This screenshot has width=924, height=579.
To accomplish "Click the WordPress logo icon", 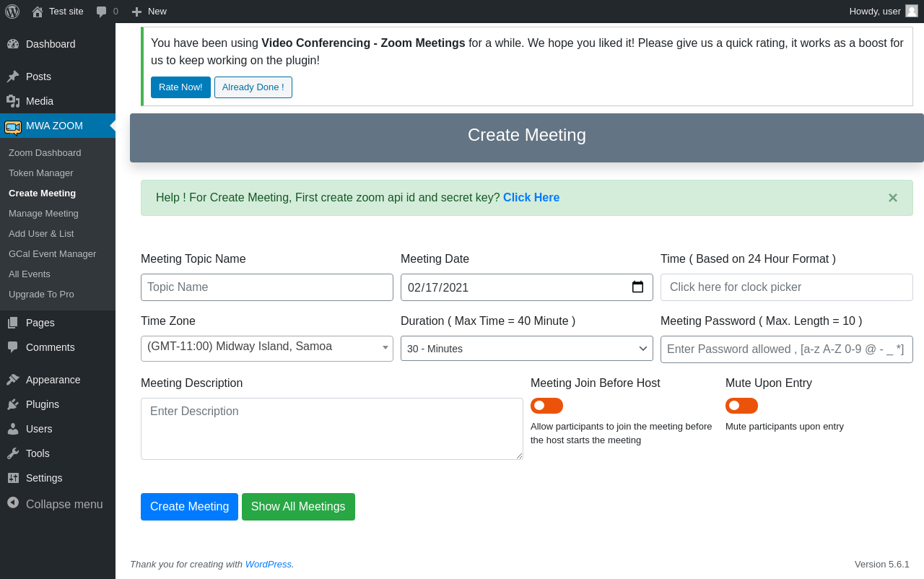I will pos(12,12).
